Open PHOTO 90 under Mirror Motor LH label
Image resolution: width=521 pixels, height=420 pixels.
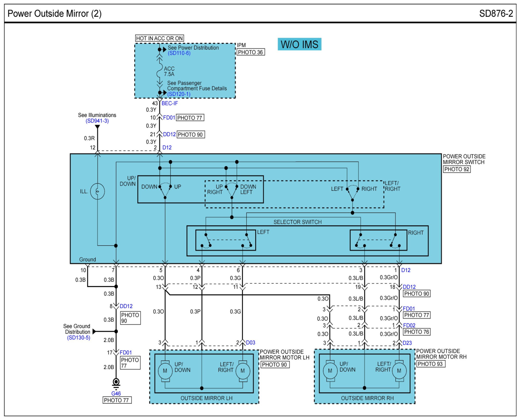click(275, 365)
